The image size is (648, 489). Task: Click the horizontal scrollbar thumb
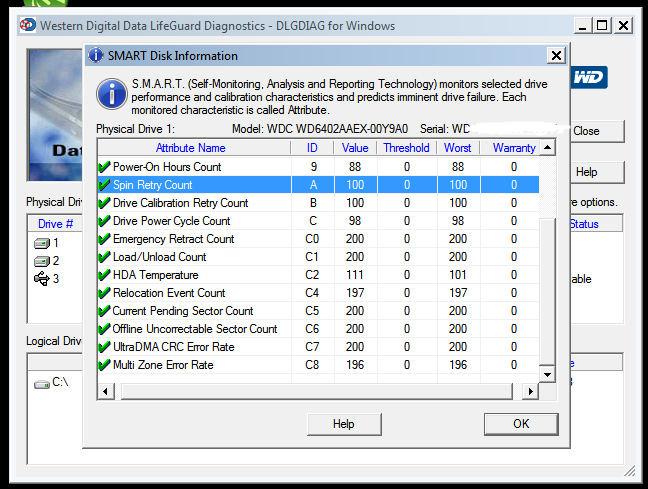click(317, 391)
